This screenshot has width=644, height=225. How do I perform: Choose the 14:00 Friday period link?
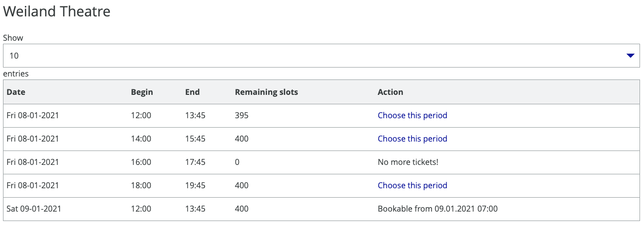(412, 139)
